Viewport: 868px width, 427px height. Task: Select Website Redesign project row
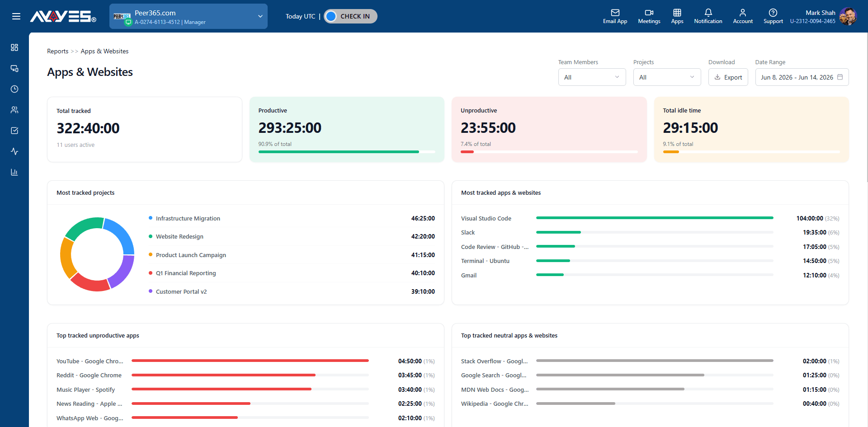[x=292, y=236]
